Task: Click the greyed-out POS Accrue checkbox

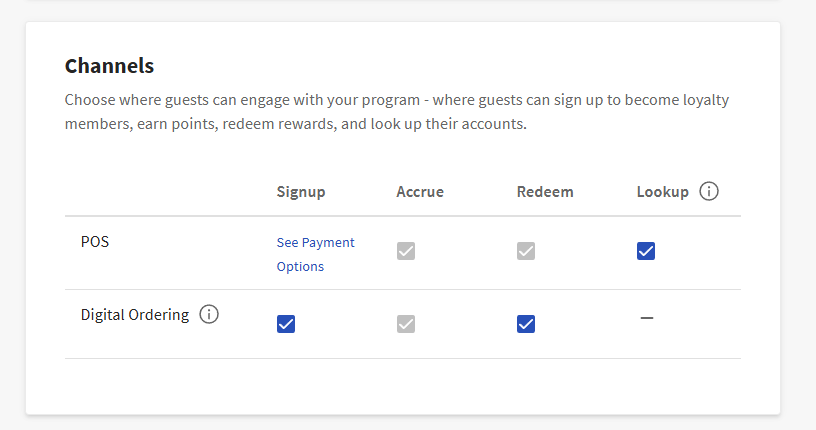Action: pos(405,251)
